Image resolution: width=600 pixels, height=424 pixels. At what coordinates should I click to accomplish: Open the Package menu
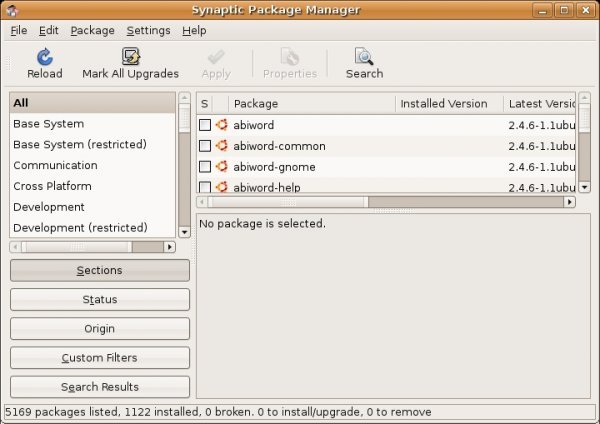tap(92, 31)
